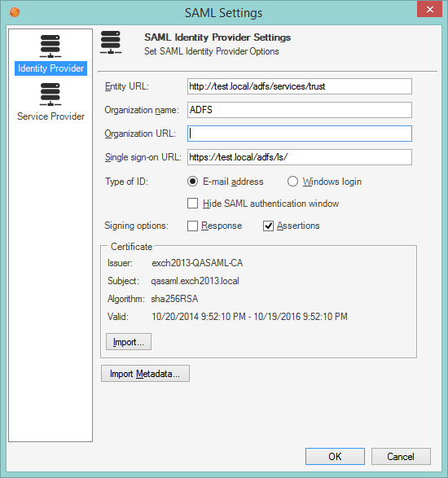Click into the Entity URL field
448x478 pixels.
[x=300, y=86]
